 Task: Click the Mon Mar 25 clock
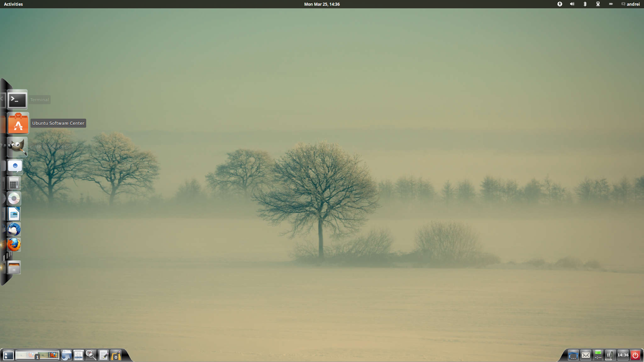[322, 4]
